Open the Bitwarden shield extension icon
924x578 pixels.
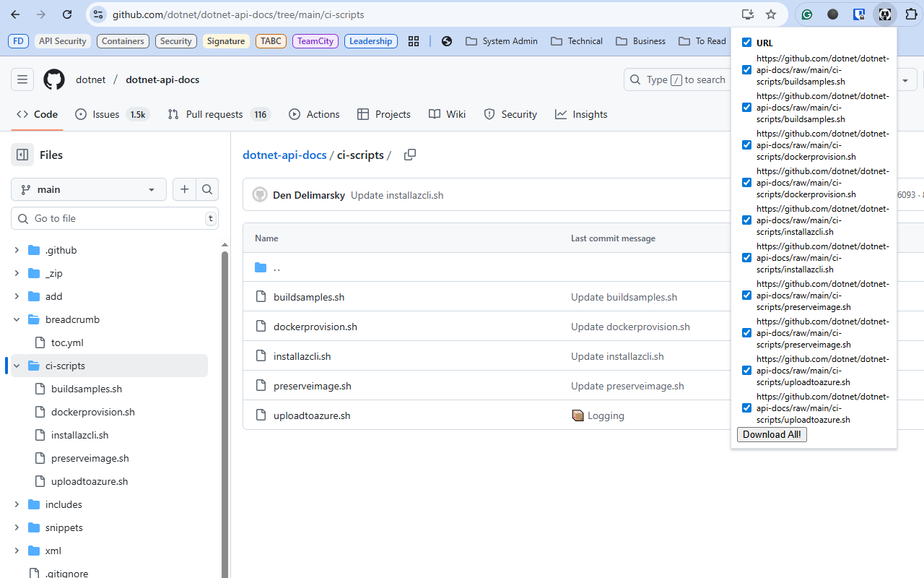click(x=859, y=14)
